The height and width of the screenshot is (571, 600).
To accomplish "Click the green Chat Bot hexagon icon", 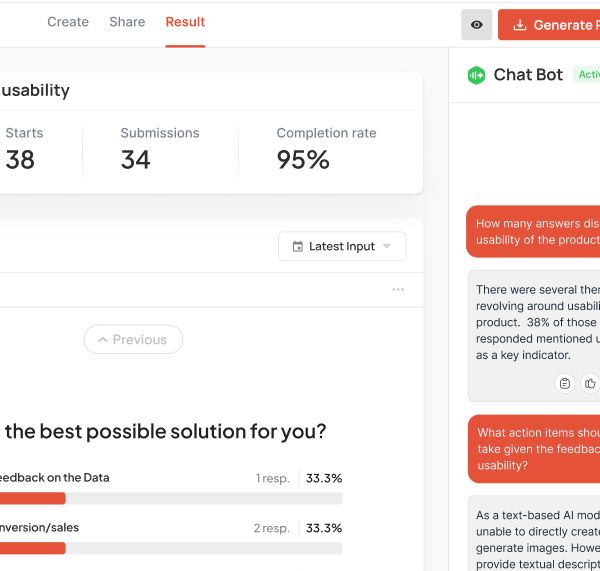I will tap(476, 75).
